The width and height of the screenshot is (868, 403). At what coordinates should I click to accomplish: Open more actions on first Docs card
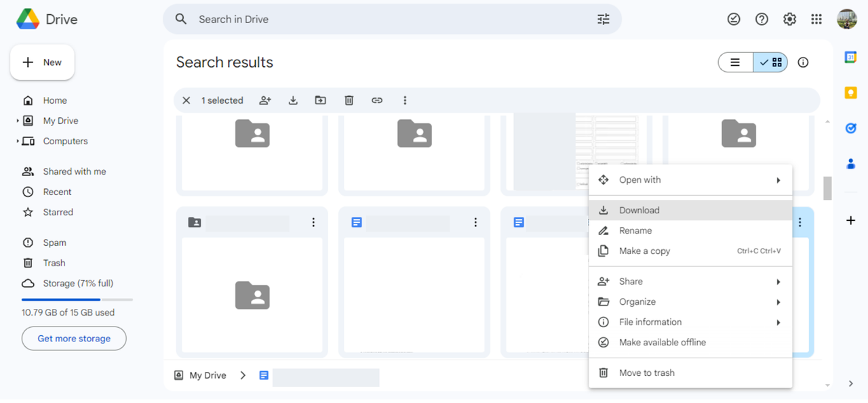475,222
